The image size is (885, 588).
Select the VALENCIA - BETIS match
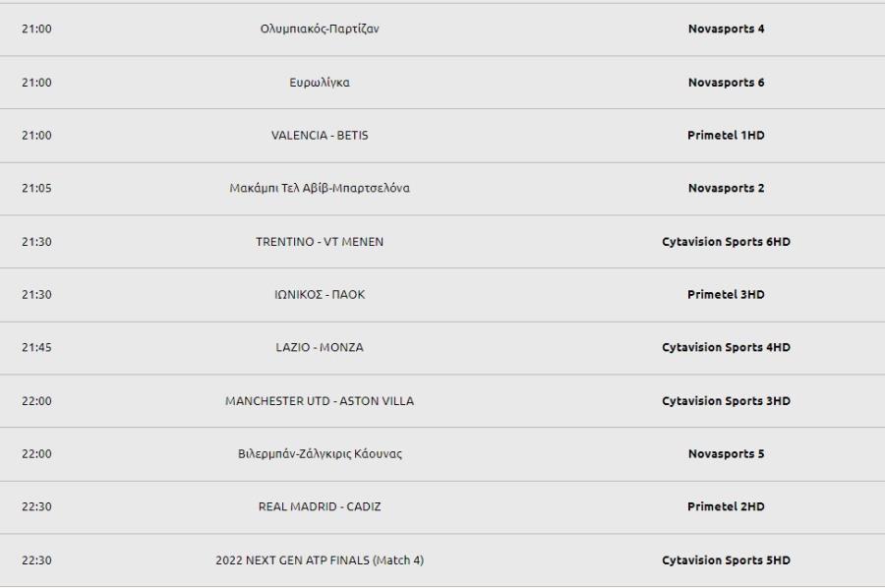tap(320, 136)
